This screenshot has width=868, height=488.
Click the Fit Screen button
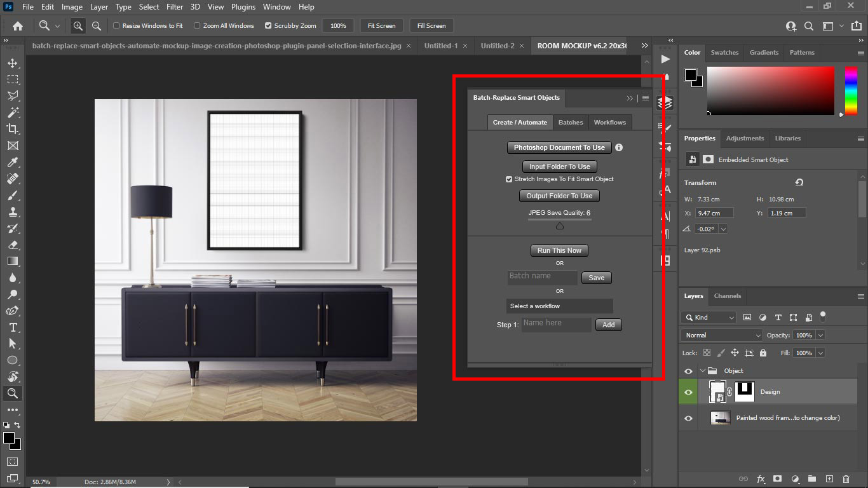point(381,25)
